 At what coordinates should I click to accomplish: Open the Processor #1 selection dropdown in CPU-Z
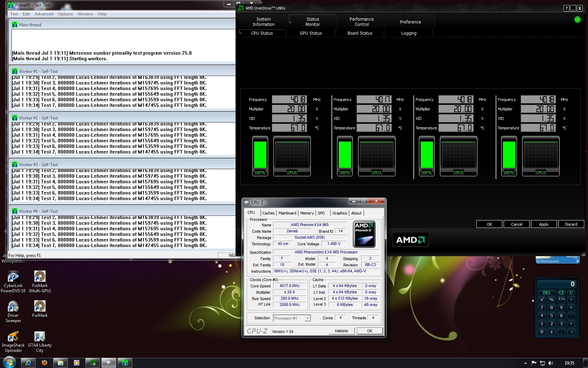[292, 318]
